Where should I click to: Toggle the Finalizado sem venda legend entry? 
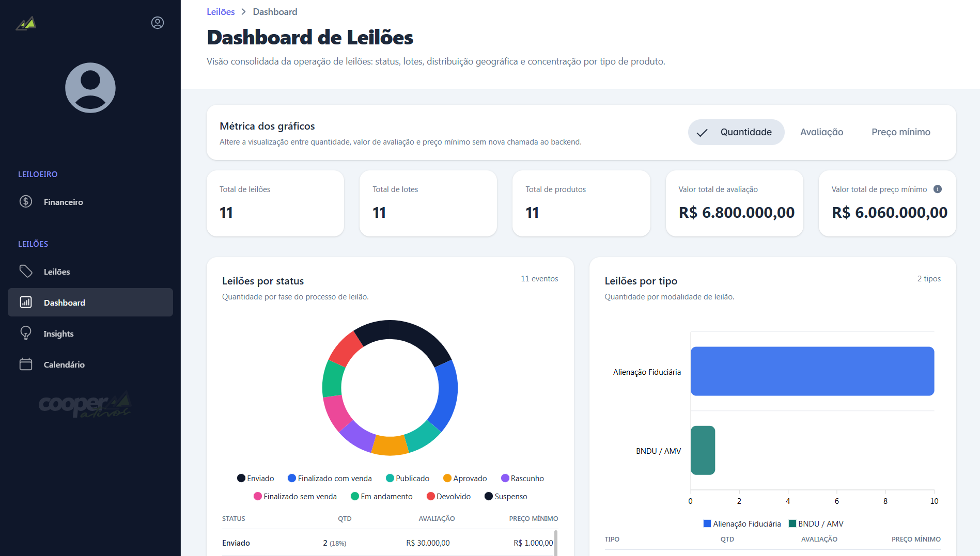295,497
